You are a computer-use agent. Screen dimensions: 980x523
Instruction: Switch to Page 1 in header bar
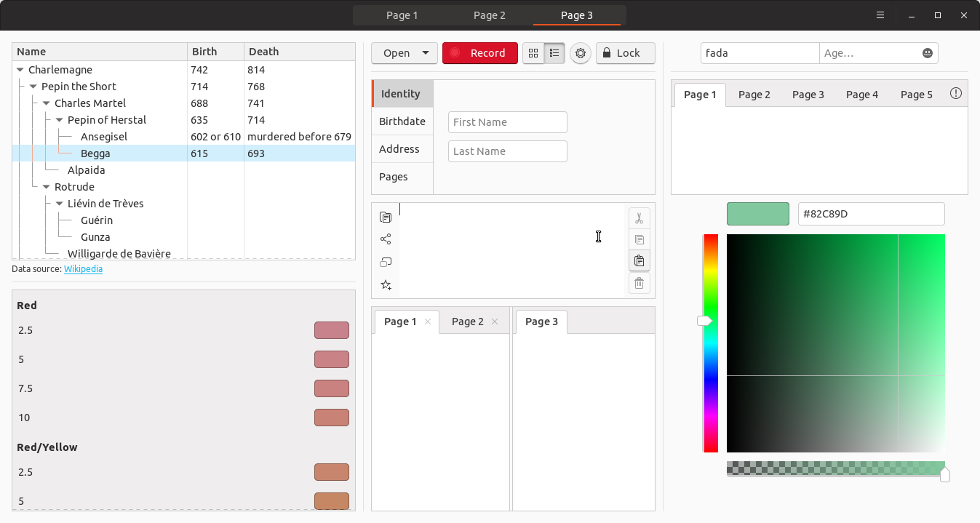tap(402, 15)
